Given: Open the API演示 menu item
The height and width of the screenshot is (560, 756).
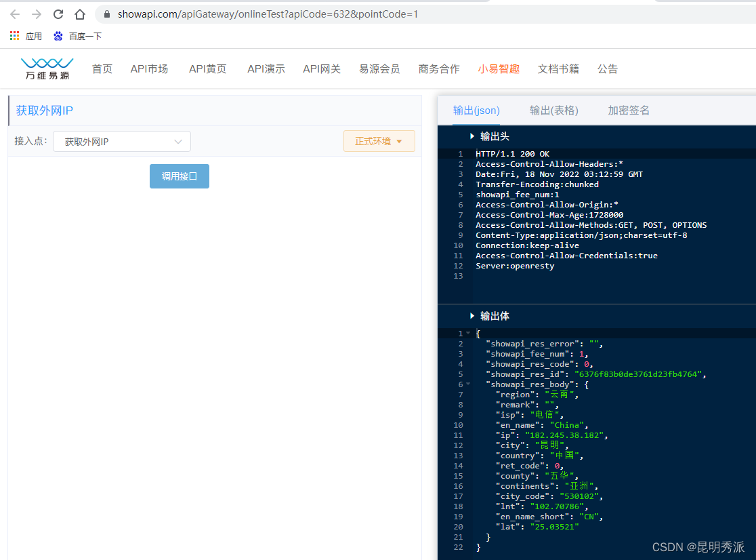Looking at the screenshot, I should coord(266,69).
